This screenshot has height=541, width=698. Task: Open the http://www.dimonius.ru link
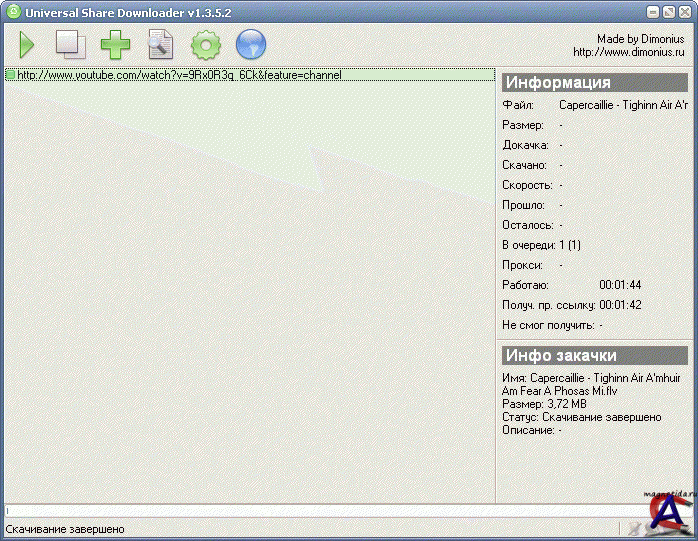(x=630, y=51)
